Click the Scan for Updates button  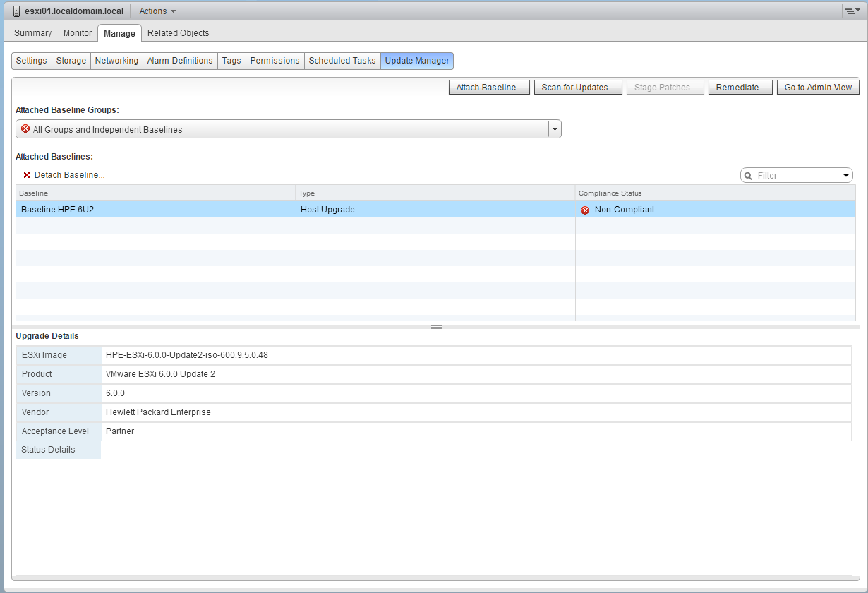(578, 87)
